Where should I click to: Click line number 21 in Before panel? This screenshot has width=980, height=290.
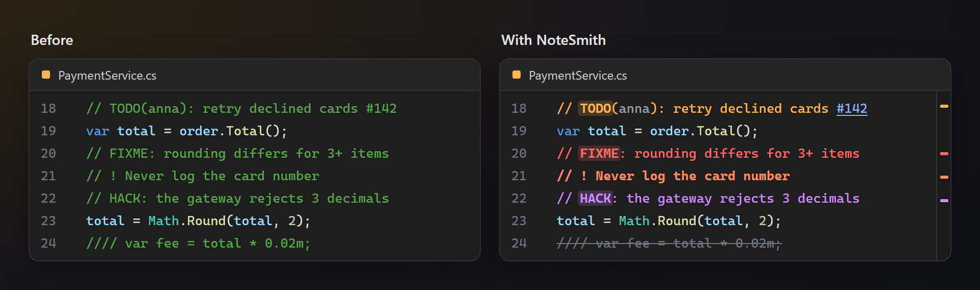(48, 176)
